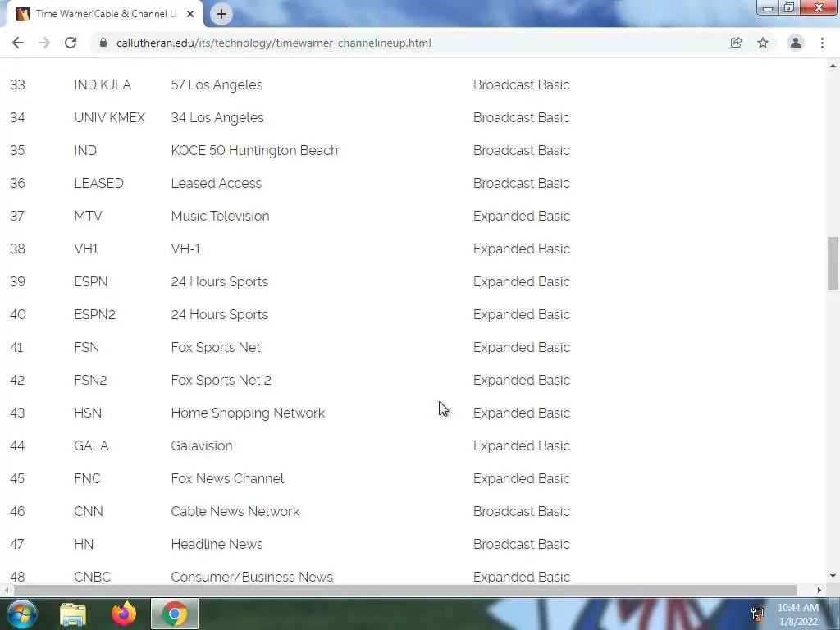840x630 pixels.
Task: Select '24 Hours Sports' in ESPN2 row
Action: [x=220, y=314]
